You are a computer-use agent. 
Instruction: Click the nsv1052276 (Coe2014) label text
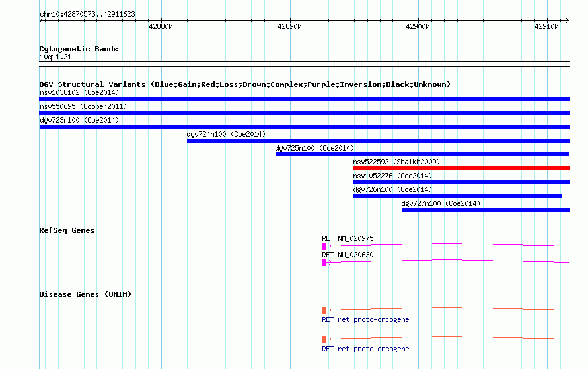(392, 176)
